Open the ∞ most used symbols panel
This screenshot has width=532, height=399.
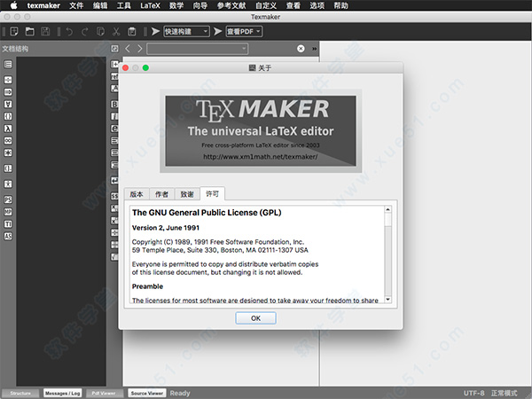click(x=8, y=141)
